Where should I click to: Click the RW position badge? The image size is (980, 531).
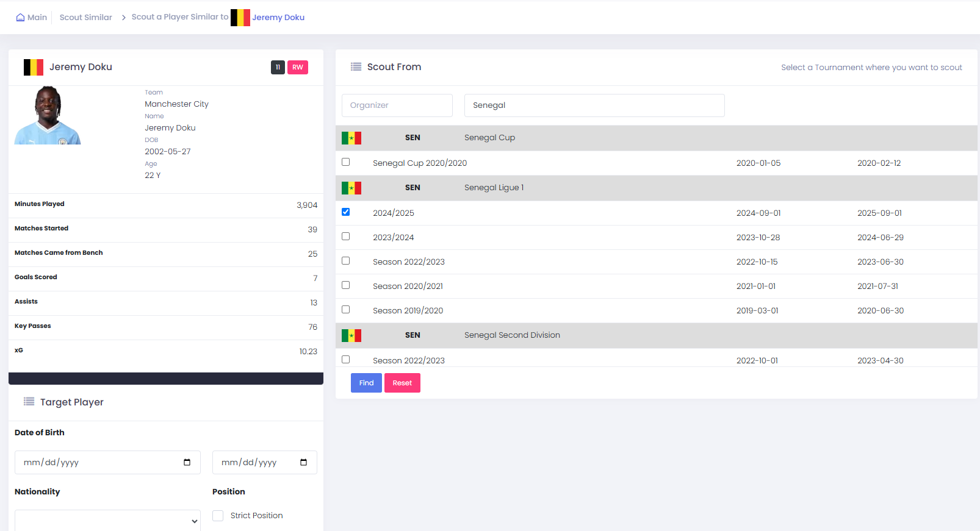tap(298, 67)
